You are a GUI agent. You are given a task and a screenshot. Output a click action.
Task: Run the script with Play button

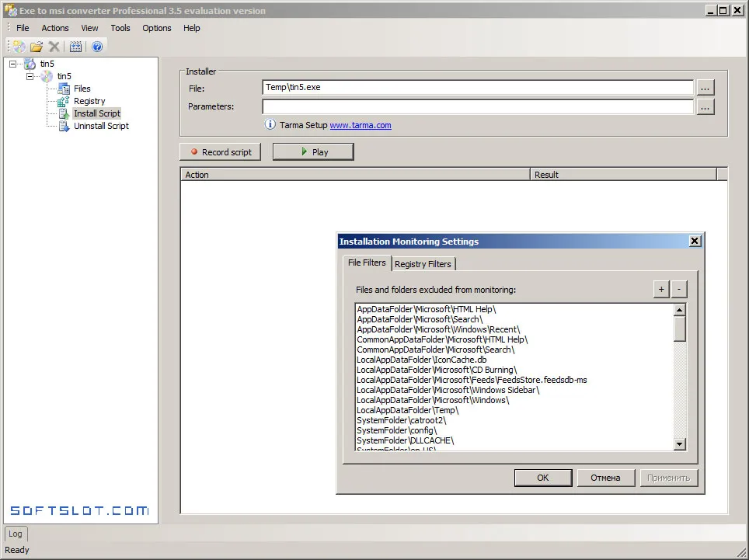pos(313,151)
